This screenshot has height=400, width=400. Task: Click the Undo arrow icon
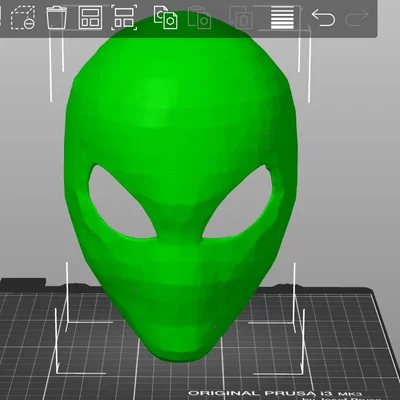click(323, 18)
